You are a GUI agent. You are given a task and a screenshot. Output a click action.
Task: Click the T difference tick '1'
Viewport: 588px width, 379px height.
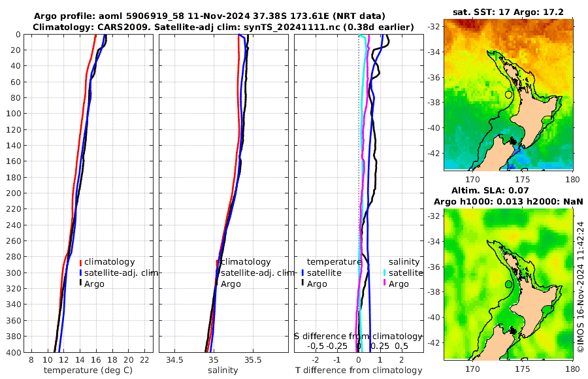[380, 360]
